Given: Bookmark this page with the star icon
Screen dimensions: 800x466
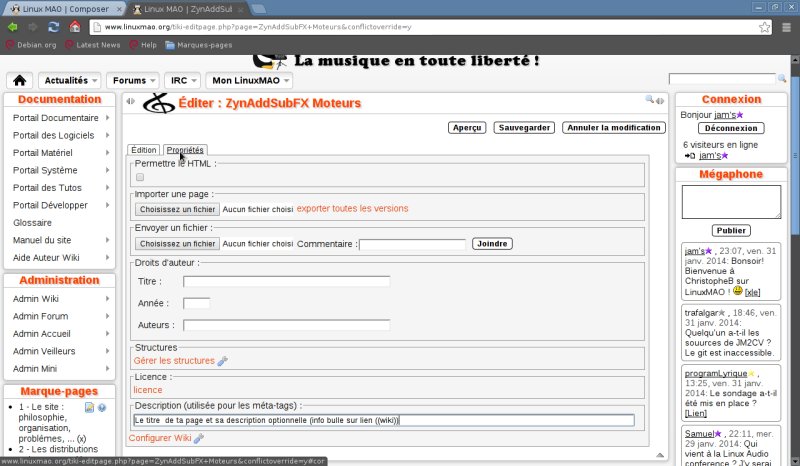Looking at the screenshot, I should 764,27.
